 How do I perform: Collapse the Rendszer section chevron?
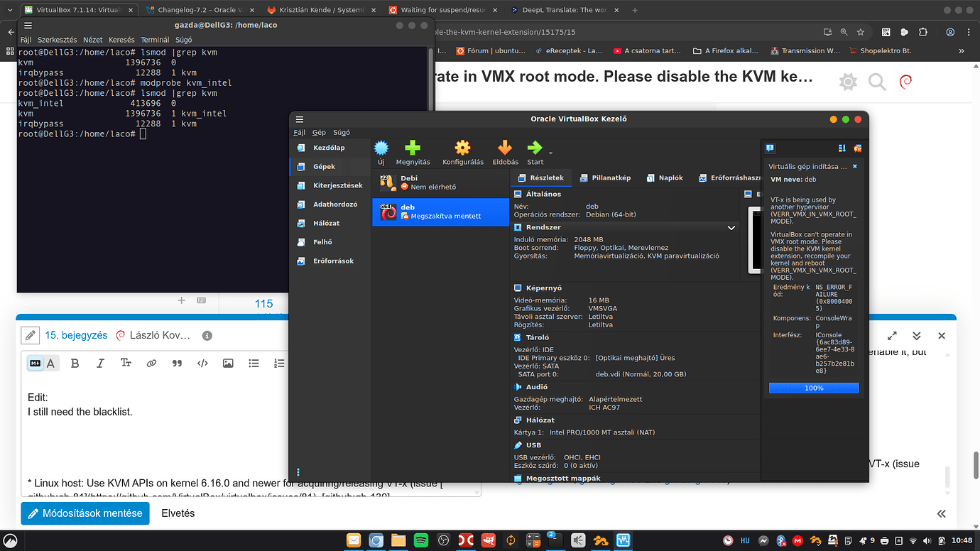731,227
